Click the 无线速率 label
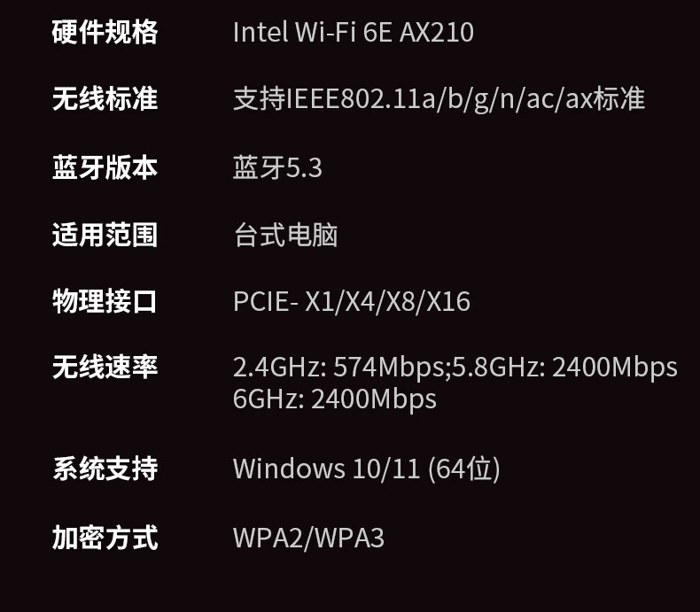 105,367
